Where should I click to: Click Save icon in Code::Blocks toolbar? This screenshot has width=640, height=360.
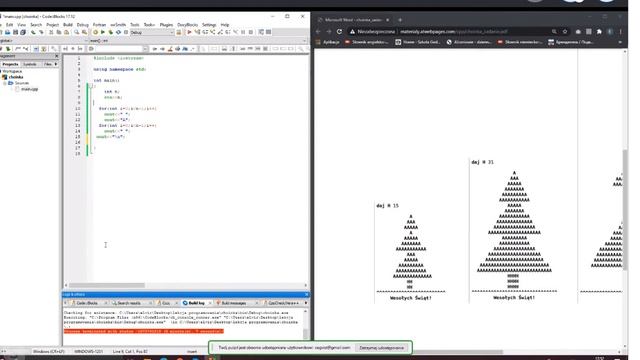(16, 32)
